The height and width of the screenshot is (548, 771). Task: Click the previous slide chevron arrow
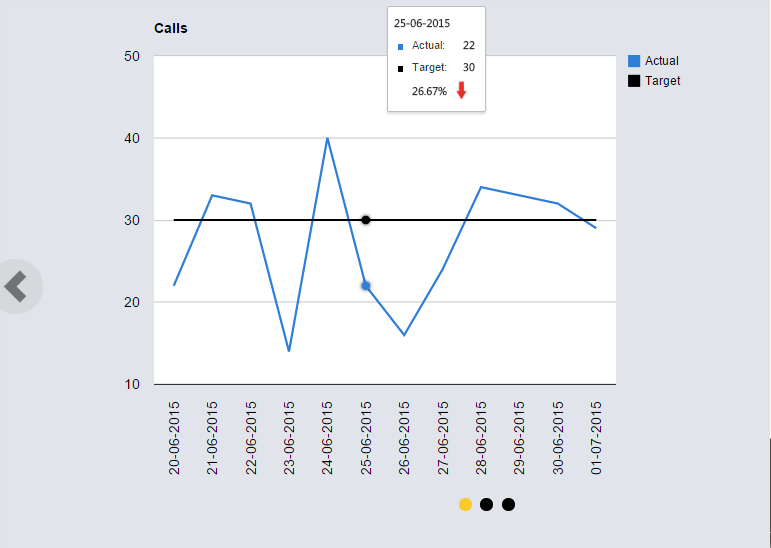[16, 287]
